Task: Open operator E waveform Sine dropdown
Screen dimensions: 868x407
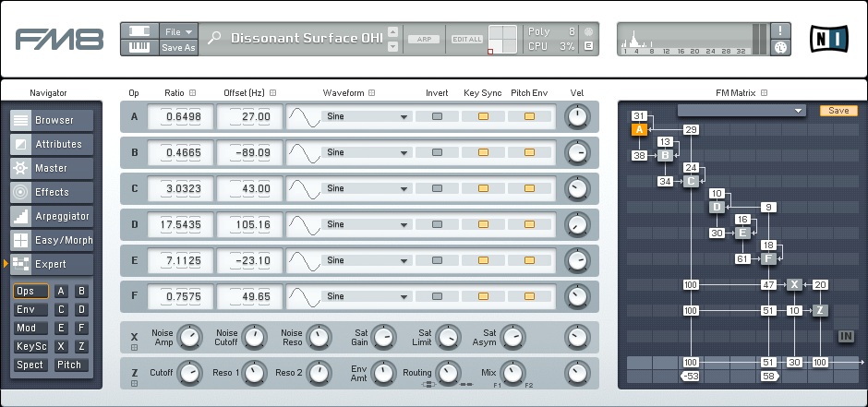Action: tap(367, 260)
